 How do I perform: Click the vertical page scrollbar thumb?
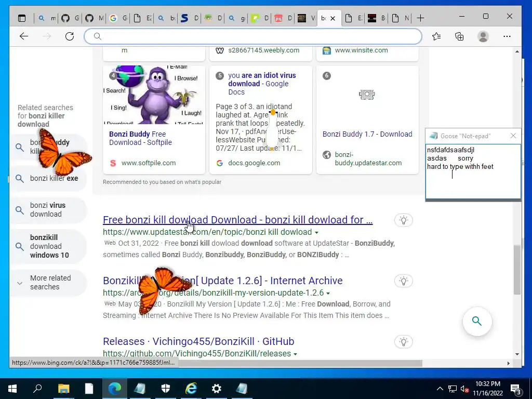click(517, 270)
